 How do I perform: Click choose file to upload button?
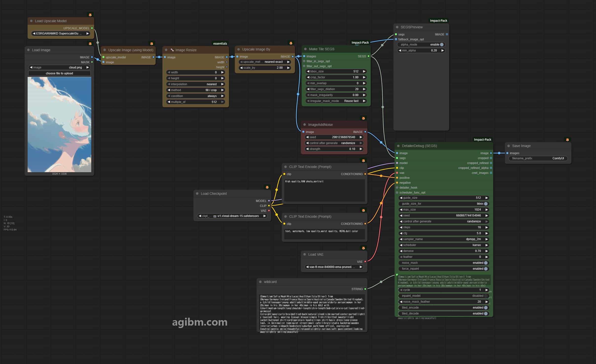tap(59, 73)
